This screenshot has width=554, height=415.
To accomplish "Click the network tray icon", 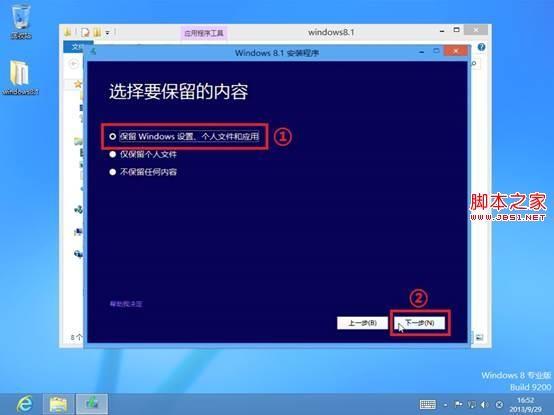I will click(472, 404).
